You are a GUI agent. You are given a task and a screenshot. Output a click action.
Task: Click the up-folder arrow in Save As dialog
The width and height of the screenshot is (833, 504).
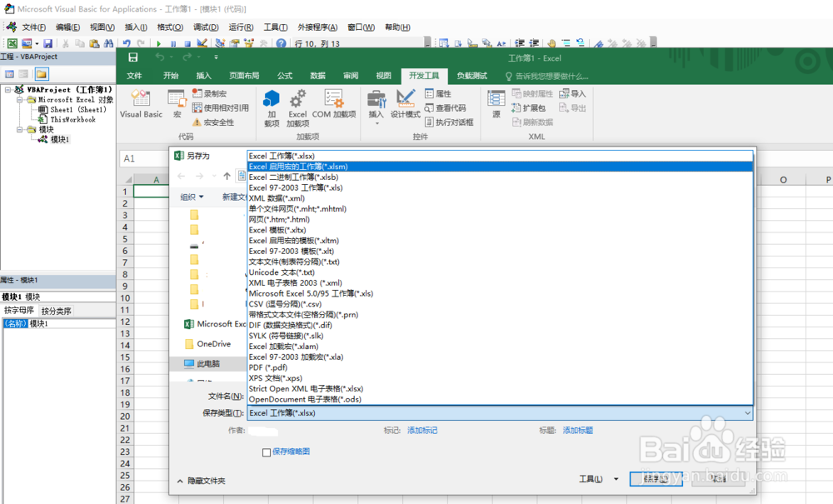(227, 176)
